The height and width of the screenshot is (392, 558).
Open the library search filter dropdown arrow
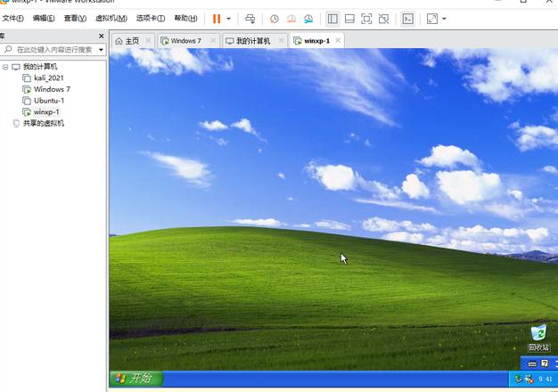(x=101, y=49)
